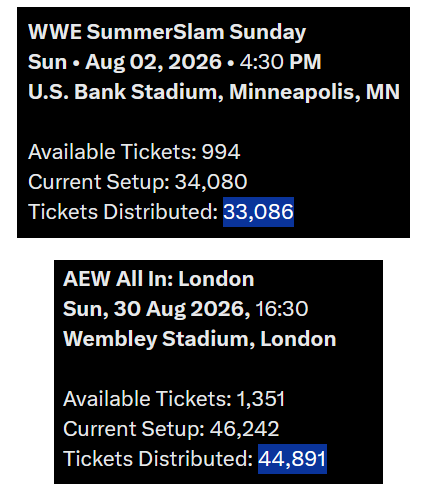Click Current Setup: 34,080 line
This screenshot has width=421, height=497.
coord(138,182)
